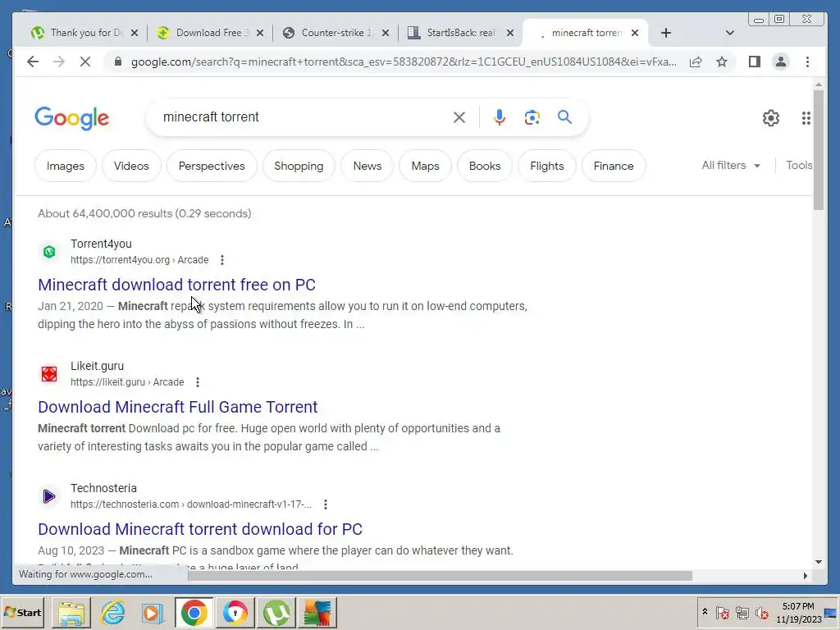This screenshot has width=840, height=630.
Task: Start voice search with microphone
Action: 500,117
